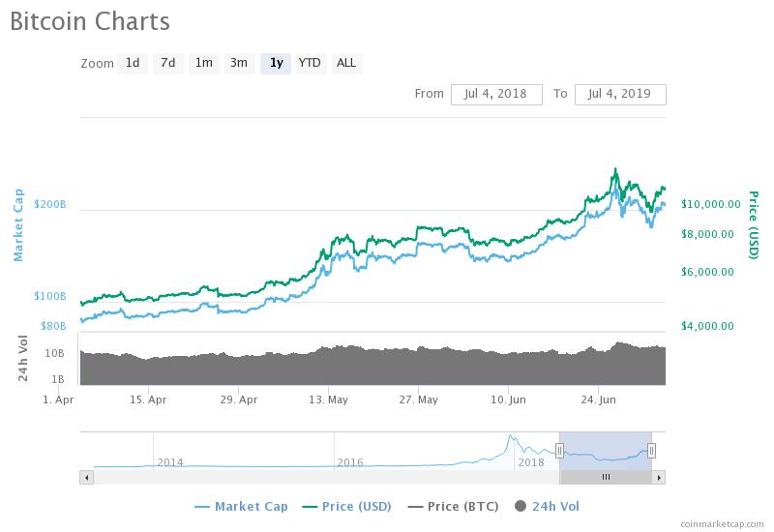Screen dimensions: 774x532
Task: Click the highlighted navigator range window
Action: 606,451
